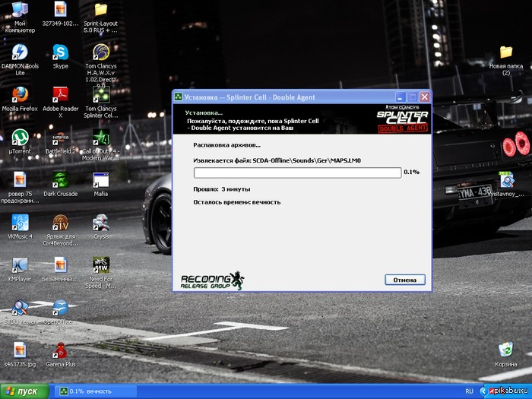This screenshot has height=399, width=532.
Task: Open the Корзина recycle bin
Action: tap(505, 350)
